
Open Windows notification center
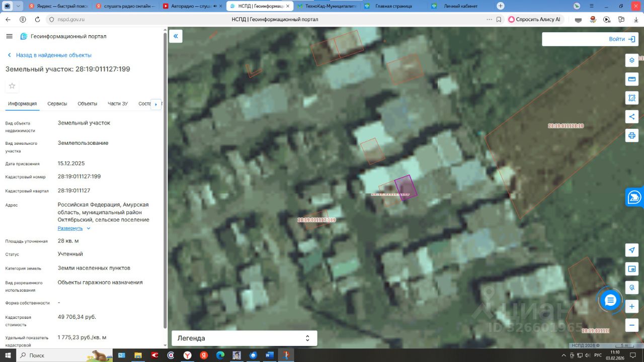click(634, 355)
